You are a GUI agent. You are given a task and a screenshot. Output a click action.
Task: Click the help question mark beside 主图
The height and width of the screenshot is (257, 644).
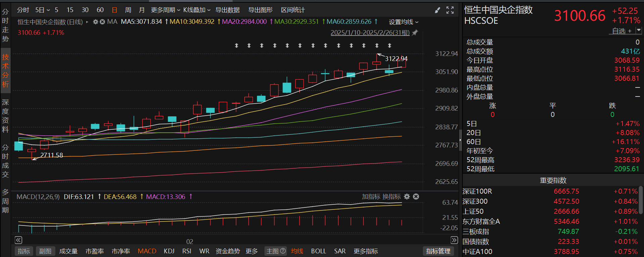tap(283, 251)
